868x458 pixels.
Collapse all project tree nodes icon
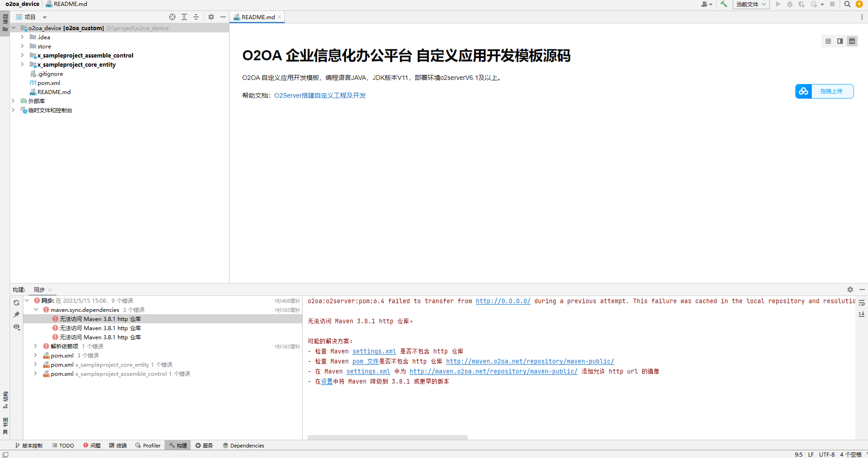pos(196,17)
